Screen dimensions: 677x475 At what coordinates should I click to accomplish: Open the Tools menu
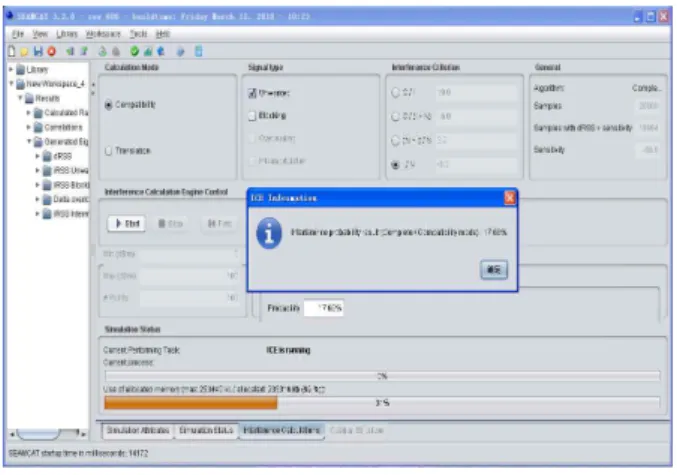point(139,34)
